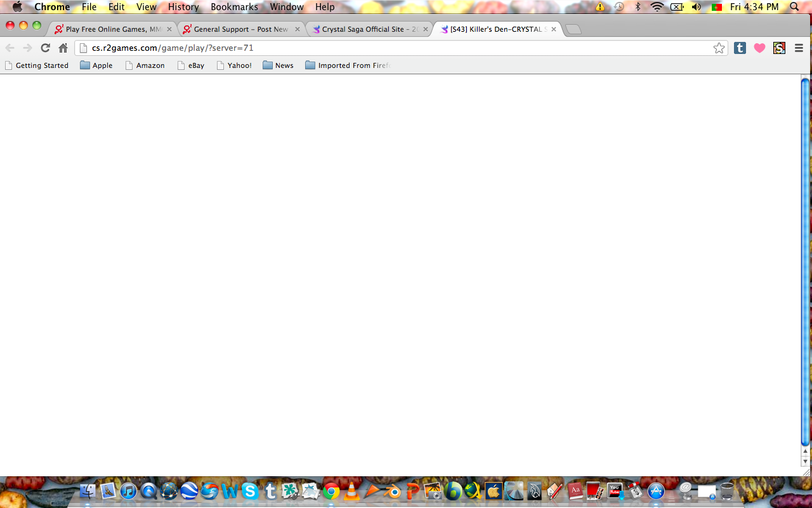Image resolution: width=812 pixels, height=508 pixels.
Task: Click the address bar URL field
Action: (x=381, y=48)
